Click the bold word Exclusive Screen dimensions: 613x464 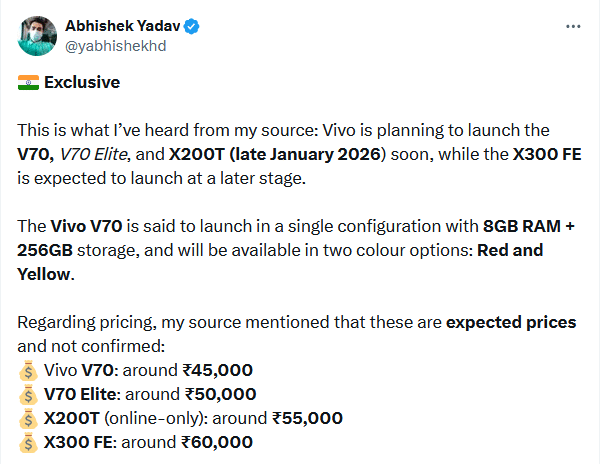click(x=82, y=83)
